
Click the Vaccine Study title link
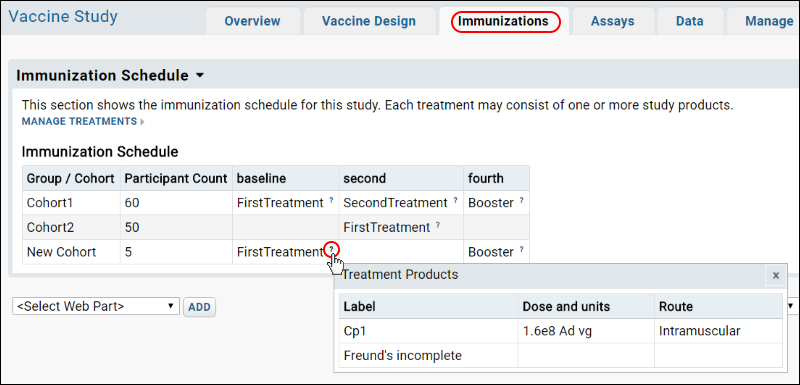tap(63, 16)
